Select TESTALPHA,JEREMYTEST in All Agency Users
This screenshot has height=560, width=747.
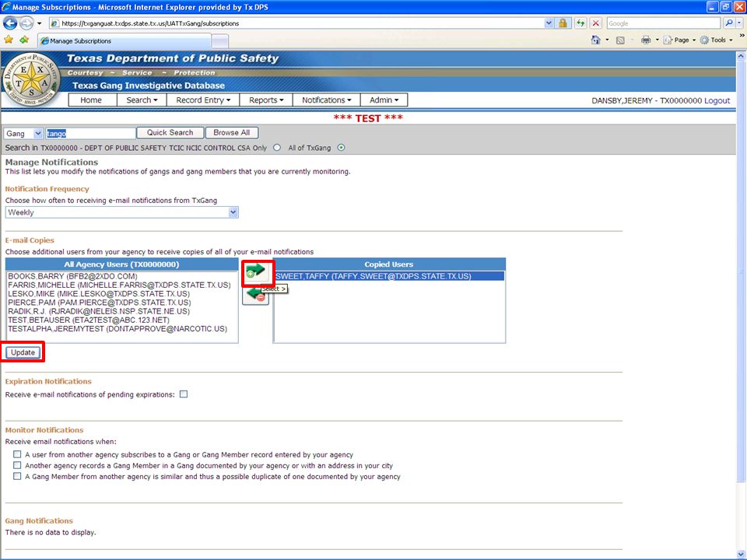[x=122, y=328]
